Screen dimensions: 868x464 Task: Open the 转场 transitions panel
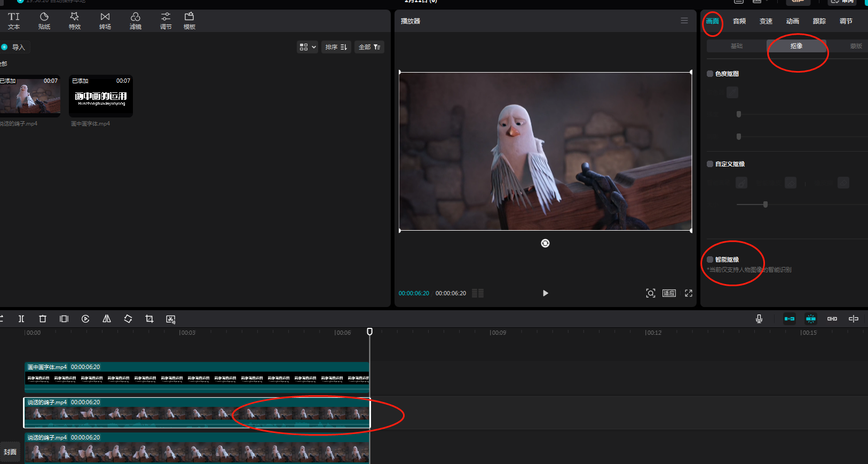(105, 21)
